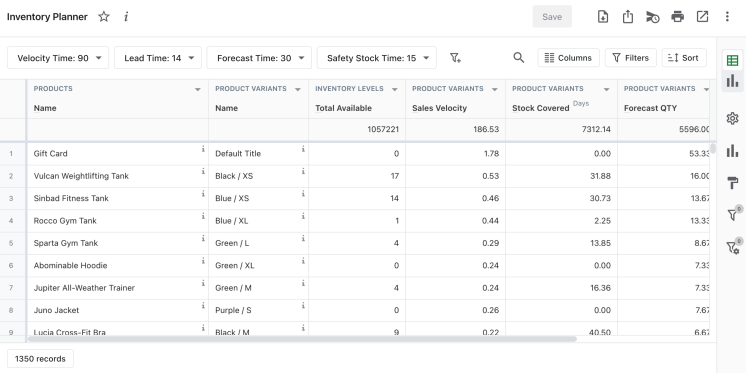Show info for Vulcan Weightlifting Tank

click(203, 172)
